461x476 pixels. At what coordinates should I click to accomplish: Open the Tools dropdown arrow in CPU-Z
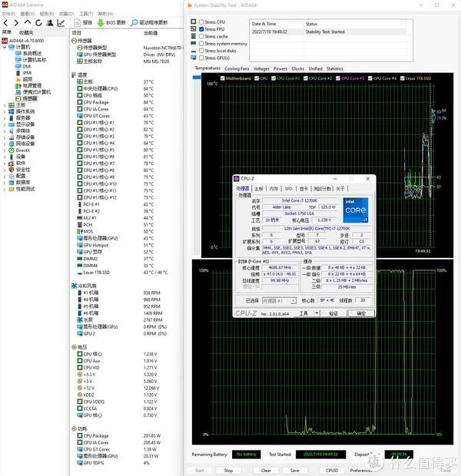point(317,313)
